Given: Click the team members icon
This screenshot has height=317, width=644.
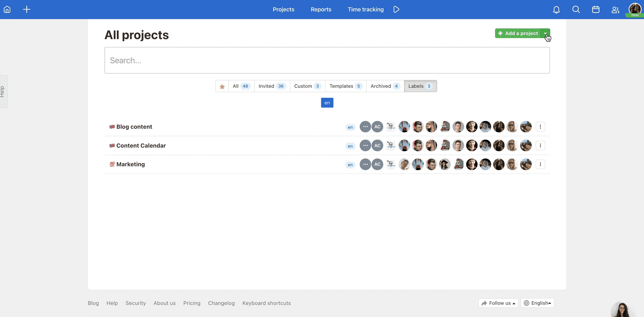Looking at the screenshot, I should pos(615,10).
